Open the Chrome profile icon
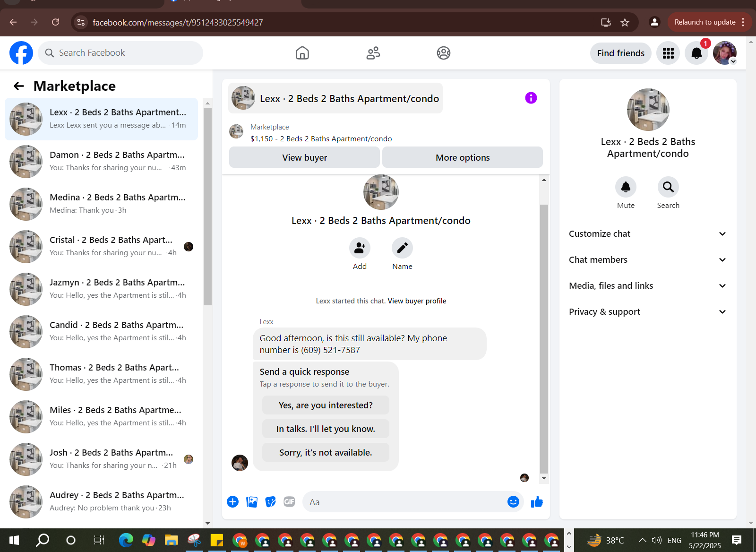The height and width of the screenshot is (552, 756). click(654, 22)
